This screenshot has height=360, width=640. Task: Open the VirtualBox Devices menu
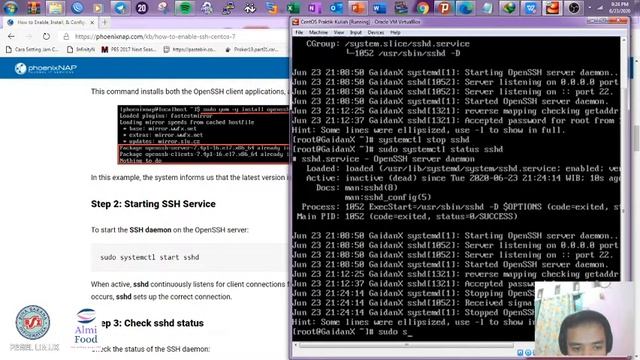coord(376,32)
